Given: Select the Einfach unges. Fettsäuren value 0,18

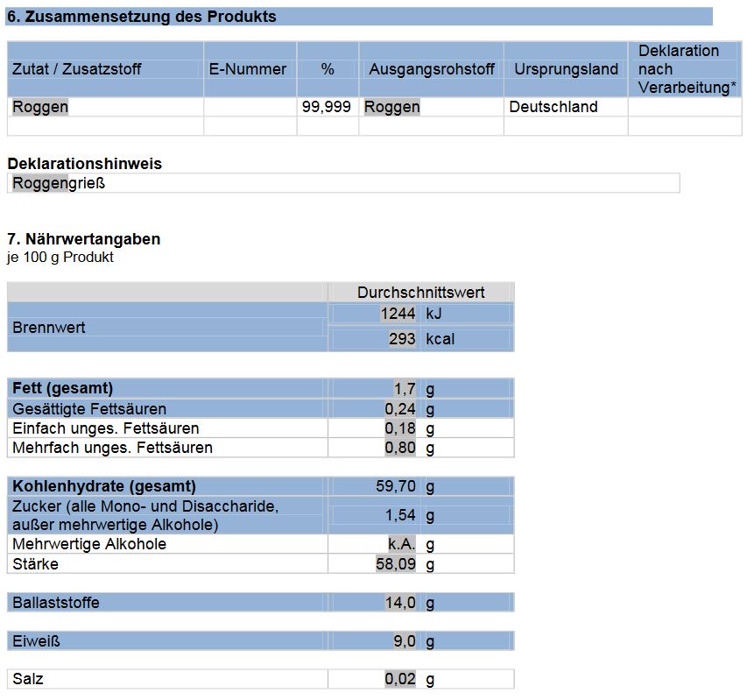Looking at the screenshot, I should pos(400,428).
